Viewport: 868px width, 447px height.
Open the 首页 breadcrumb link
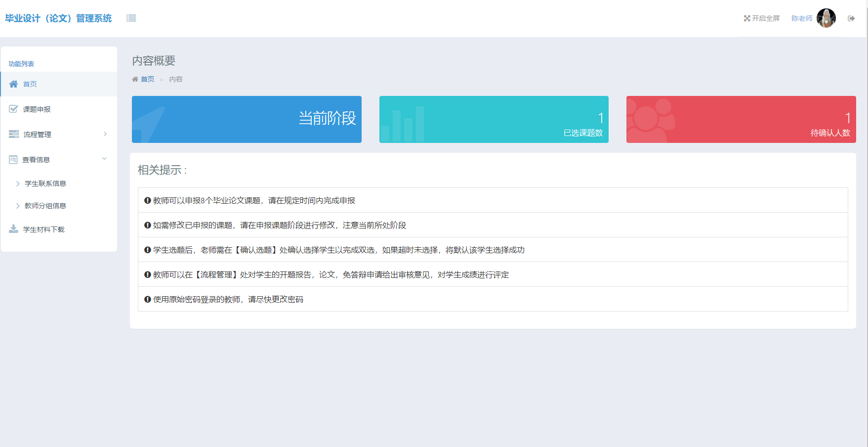pos(147,79)
